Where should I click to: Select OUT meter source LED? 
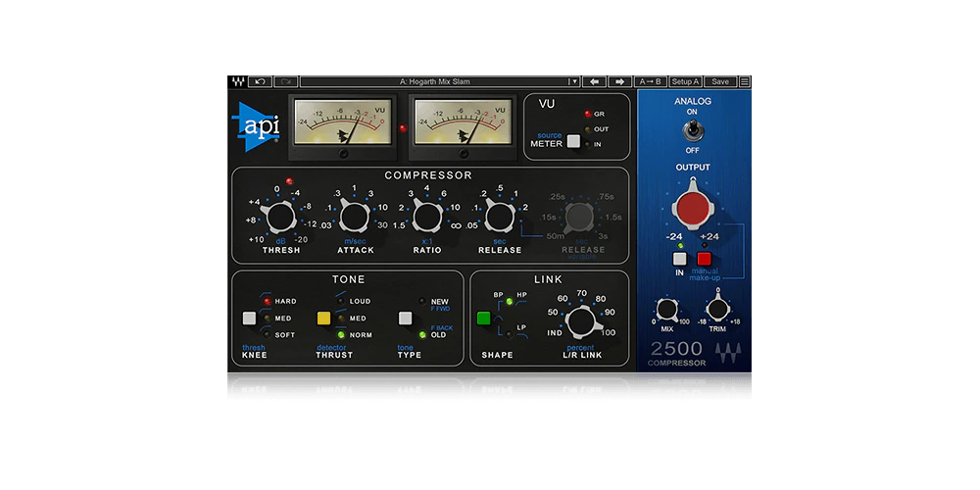[x=587, y=129]
